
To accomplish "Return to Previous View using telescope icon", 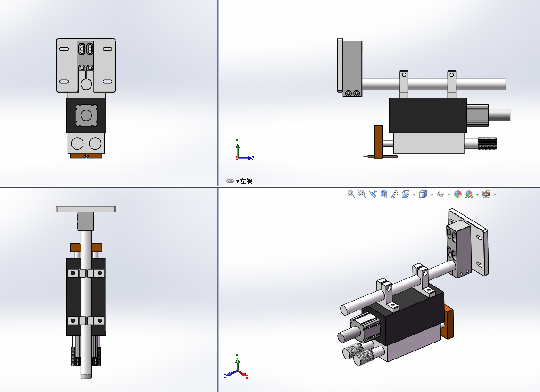I will coord(373,195).
